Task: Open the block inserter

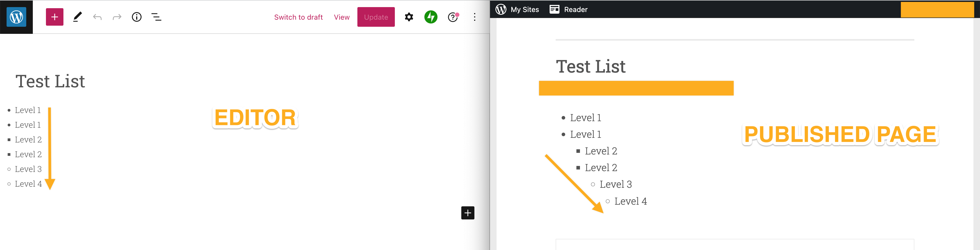Action: [x=54, y=17]
